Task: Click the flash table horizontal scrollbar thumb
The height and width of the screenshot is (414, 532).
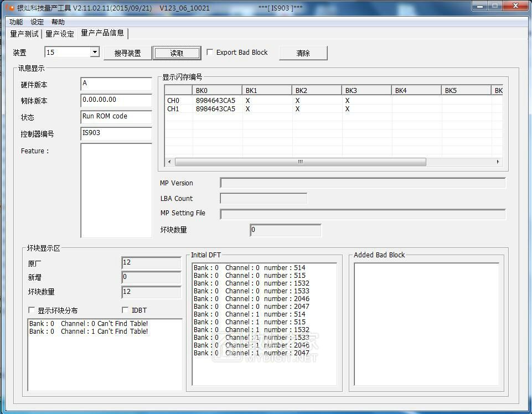Action: [300, 162]
